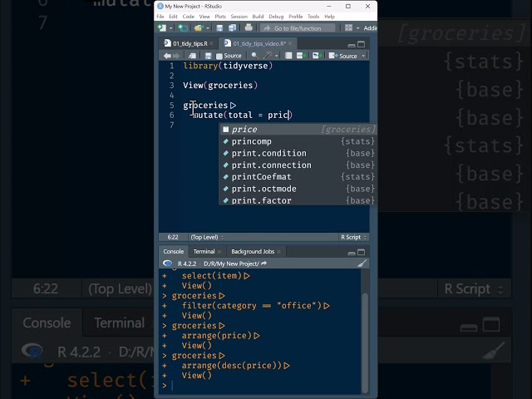The image size is (532, 399).
Task: Select 'print.octmode' autocomplete suggestion
Action: (x=298, y=189)
